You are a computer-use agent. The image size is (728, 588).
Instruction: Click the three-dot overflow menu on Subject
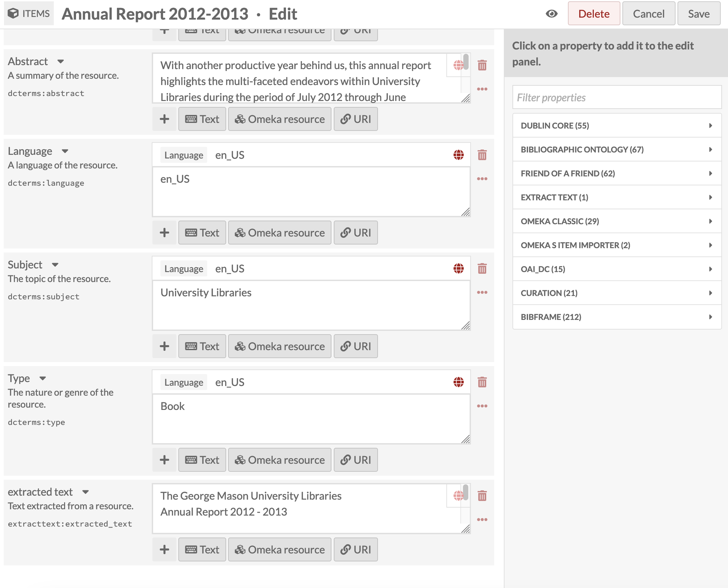point(483,292)
